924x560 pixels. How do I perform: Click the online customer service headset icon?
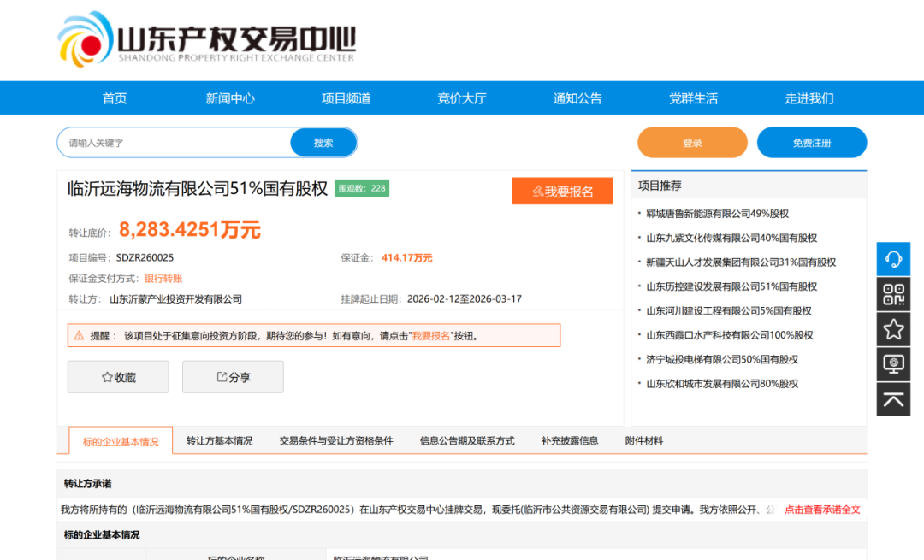[x=893, y=258]
